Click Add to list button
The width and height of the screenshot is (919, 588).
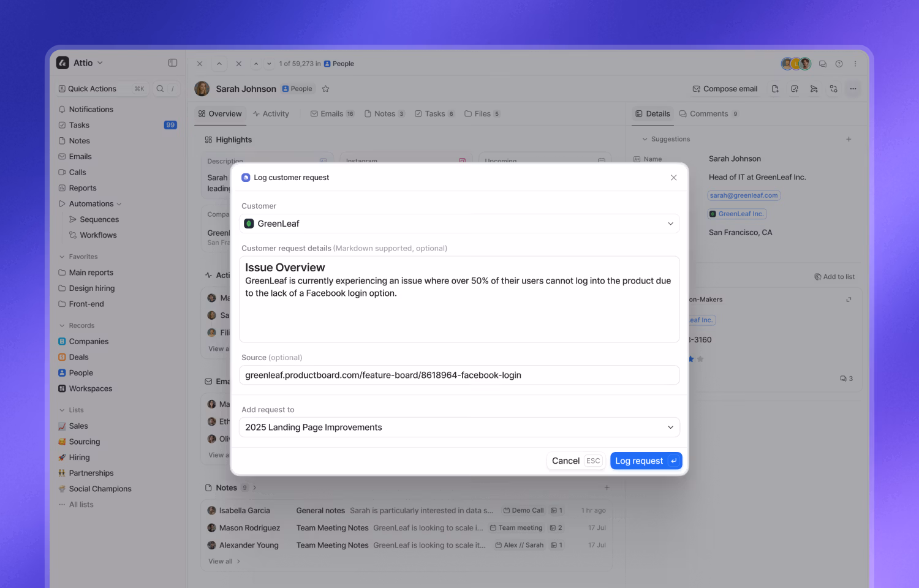(834, 277)
